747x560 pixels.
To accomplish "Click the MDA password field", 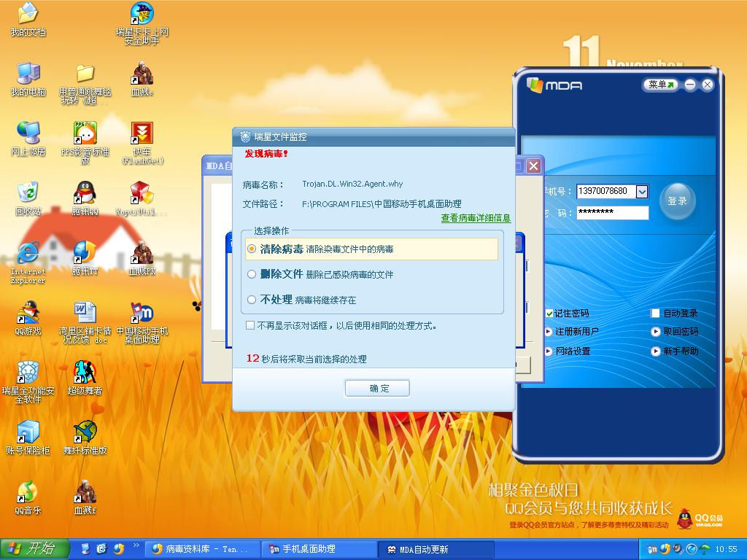I will pos(613,212).
